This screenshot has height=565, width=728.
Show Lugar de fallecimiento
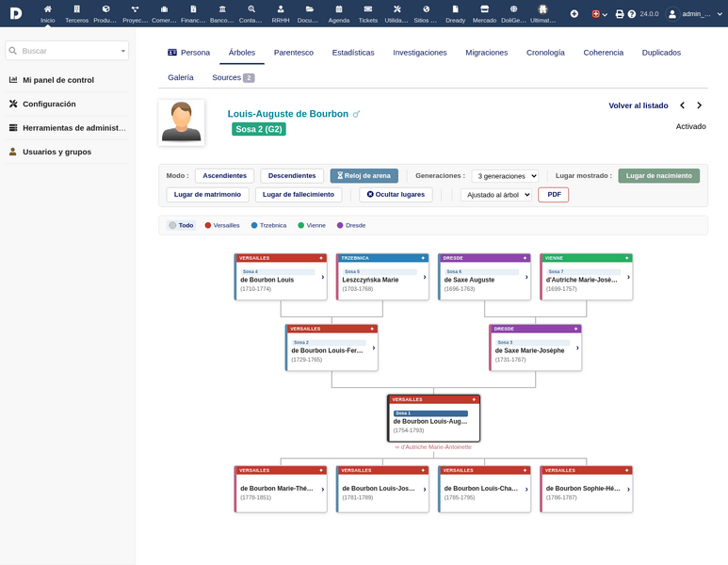pos(298,195)
